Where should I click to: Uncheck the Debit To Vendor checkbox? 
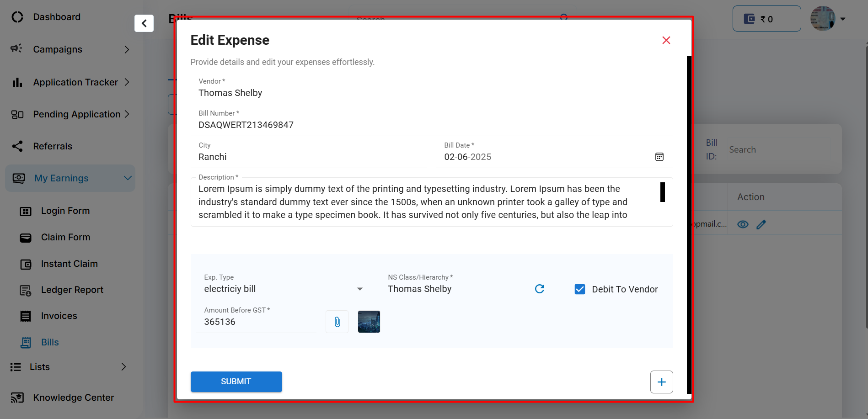pyautogui.click(x=580, y=289)
